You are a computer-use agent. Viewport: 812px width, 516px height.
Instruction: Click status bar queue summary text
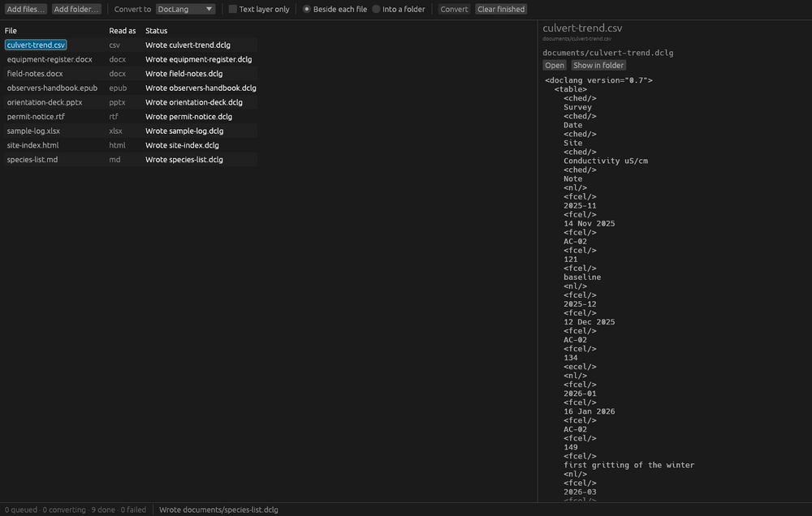click(75, 510)
